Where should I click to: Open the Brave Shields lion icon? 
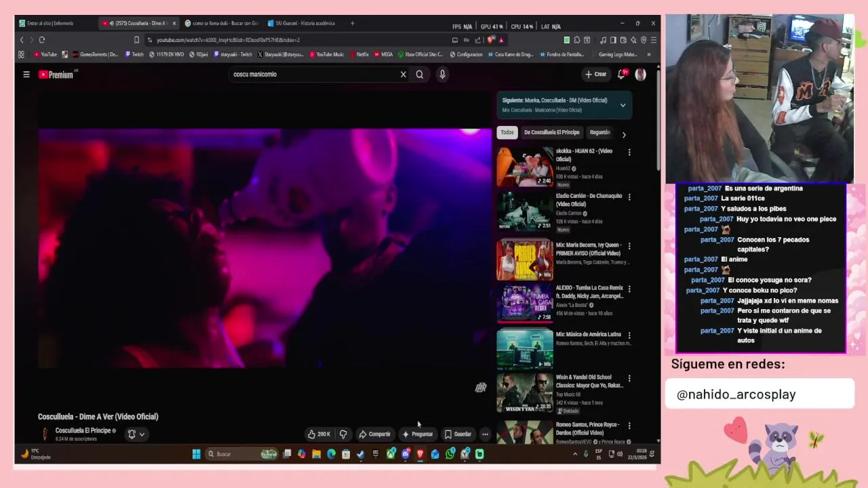(x=490, y=40)
